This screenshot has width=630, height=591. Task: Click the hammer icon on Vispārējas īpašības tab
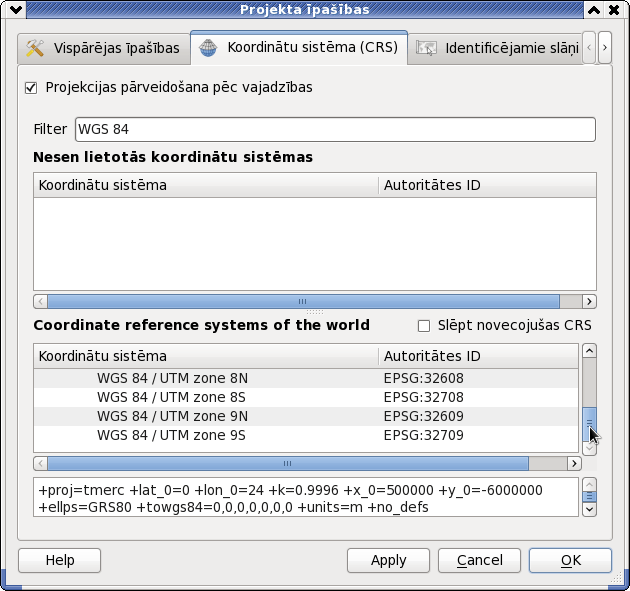coord(35,48)
